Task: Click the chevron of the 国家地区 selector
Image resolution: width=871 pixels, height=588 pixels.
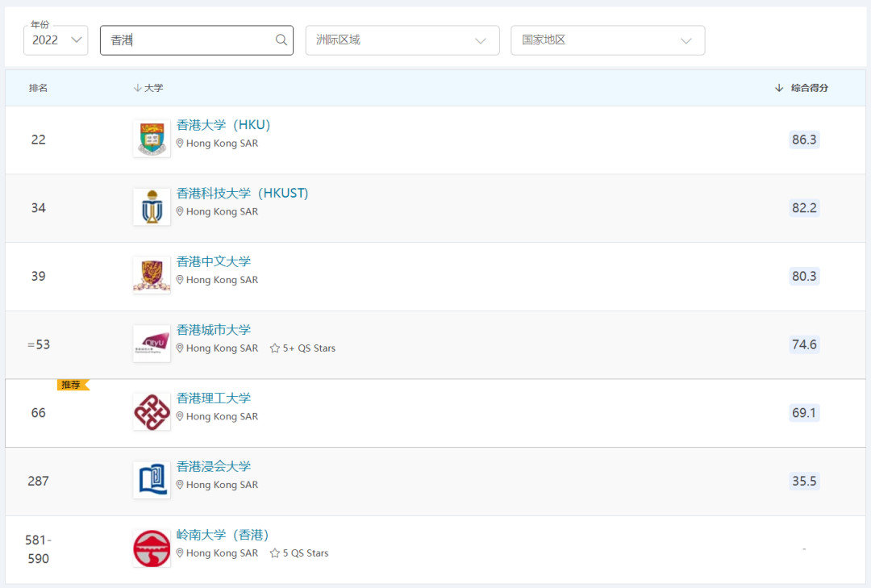Action: [x=686, y=40]
